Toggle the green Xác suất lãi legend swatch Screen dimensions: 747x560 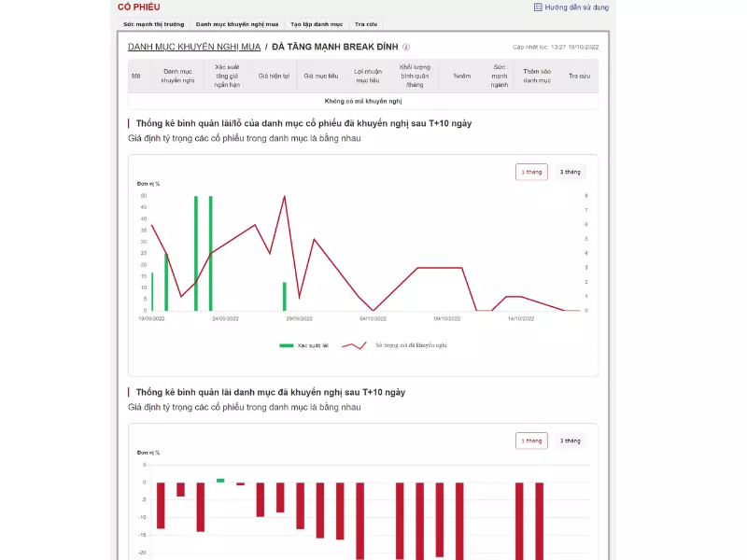(x=287, y=345)
